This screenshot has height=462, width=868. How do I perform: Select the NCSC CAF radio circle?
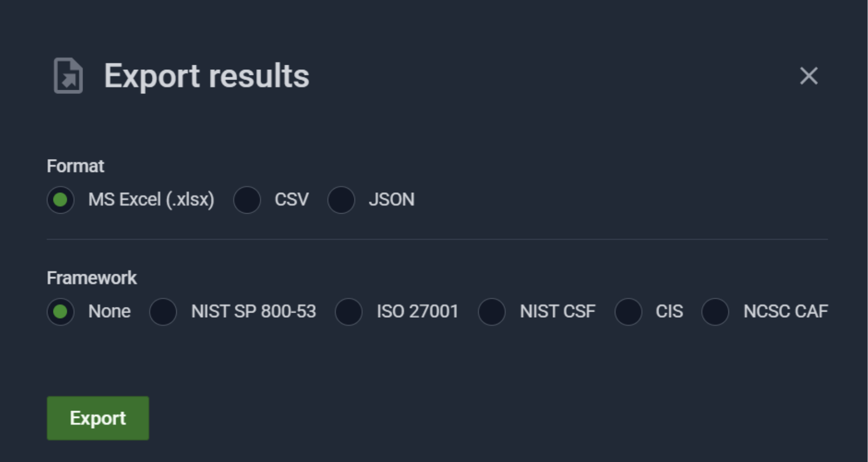[x=715, y=312]
